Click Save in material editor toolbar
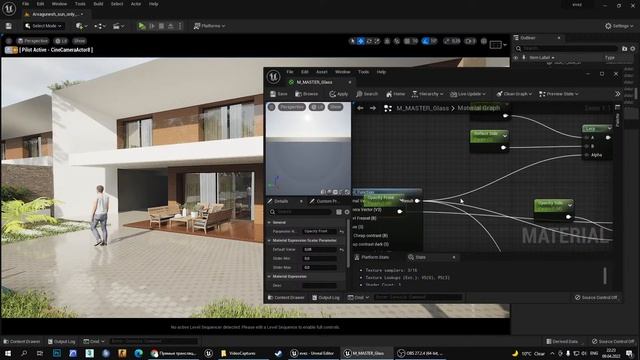640x360 pixels. pos(279,94)
